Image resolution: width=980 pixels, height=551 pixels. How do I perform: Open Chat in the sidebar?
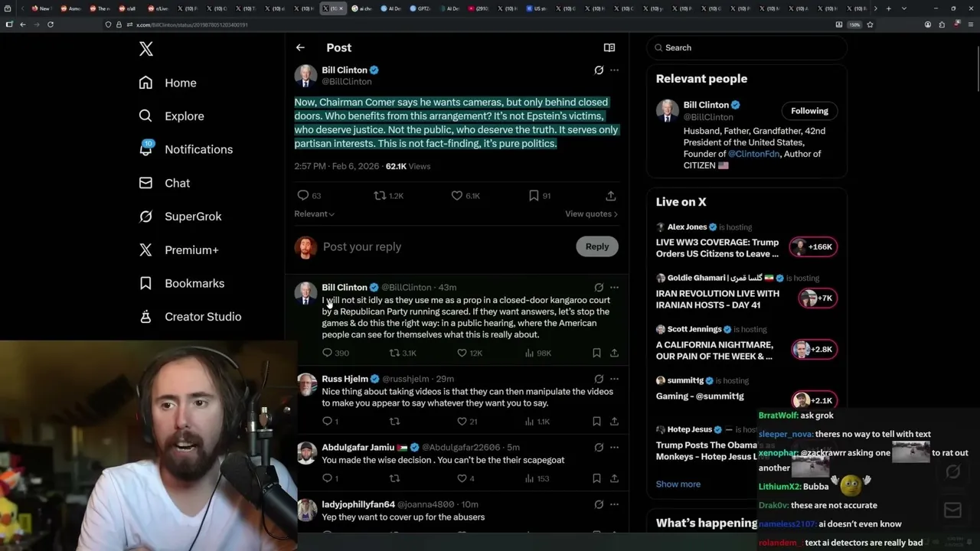pyautogui.click(x=165, y=183)
